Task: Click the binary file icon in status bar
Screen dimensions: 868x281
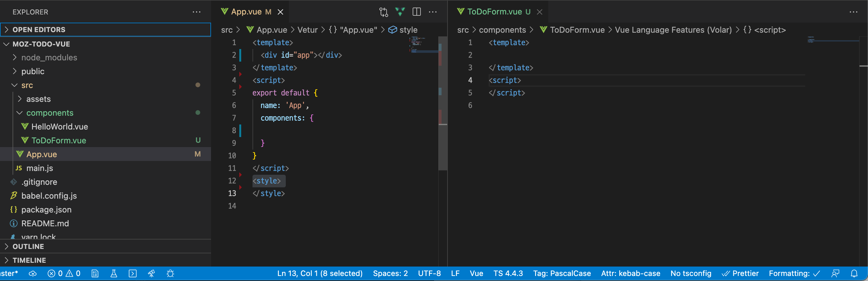Action: [x=95, y=273]
